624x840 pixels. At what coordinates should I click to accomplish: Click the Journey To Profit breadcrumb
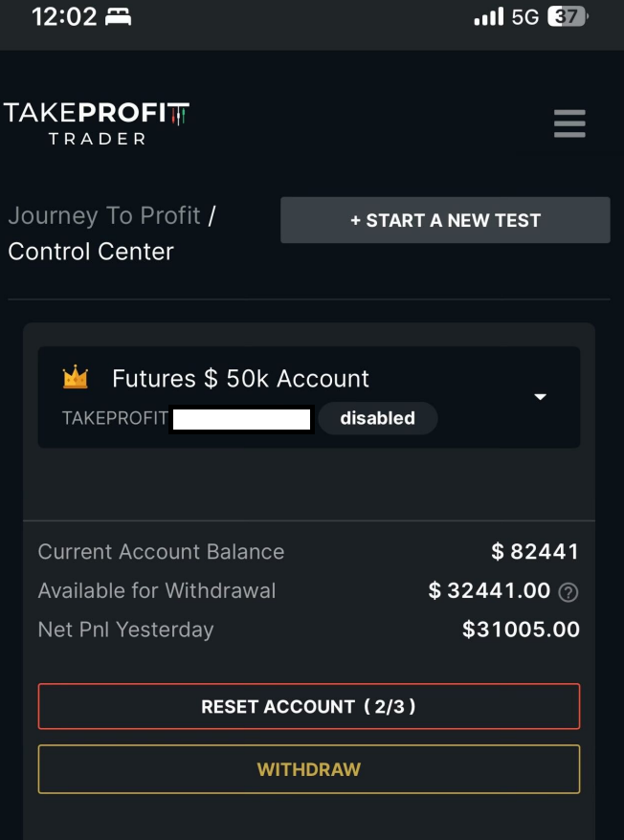[104, 215]
